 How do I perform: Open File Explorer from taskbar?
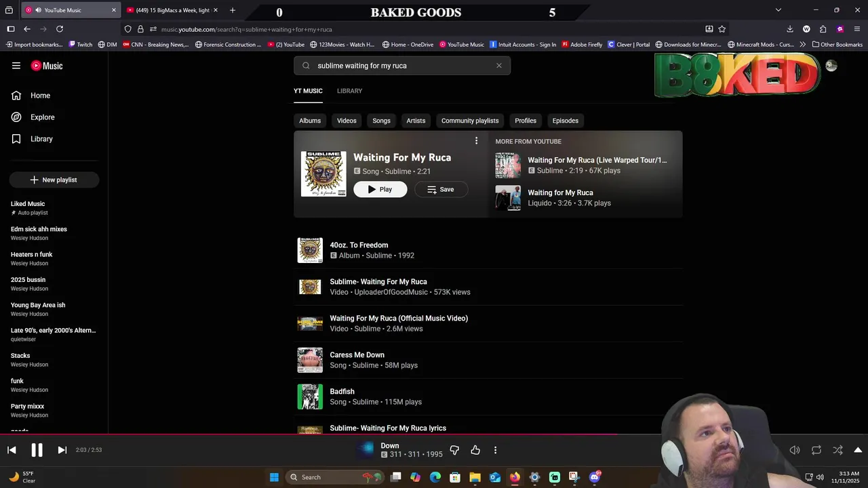[475, 477]
